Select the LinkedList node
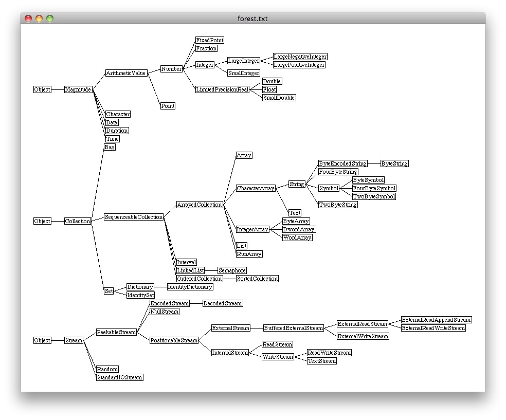This screenshot has height=420, width=506. 190,270
